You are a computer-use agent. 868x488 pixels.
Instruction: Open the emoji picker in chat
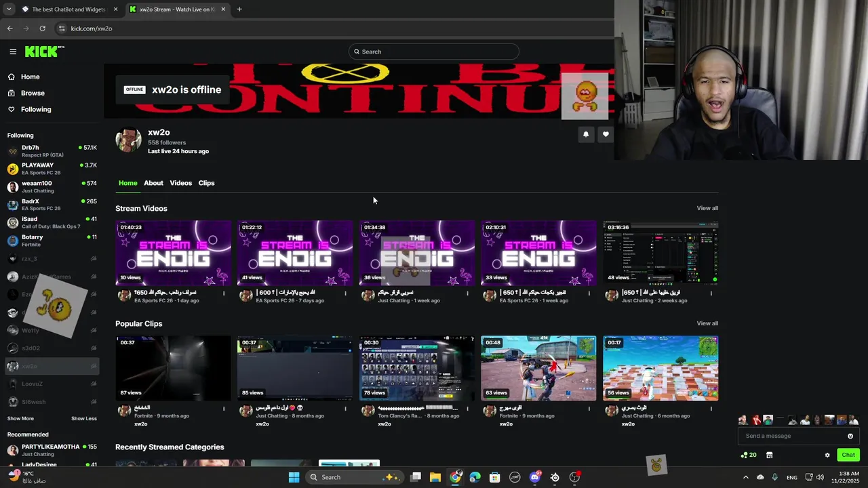click(x=850, y=436)
